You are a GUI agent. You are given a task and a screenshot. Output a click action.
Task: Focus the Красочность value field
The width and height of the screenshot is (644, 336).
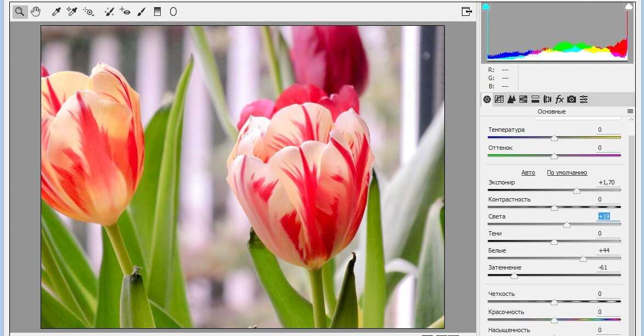coord(608,312)
